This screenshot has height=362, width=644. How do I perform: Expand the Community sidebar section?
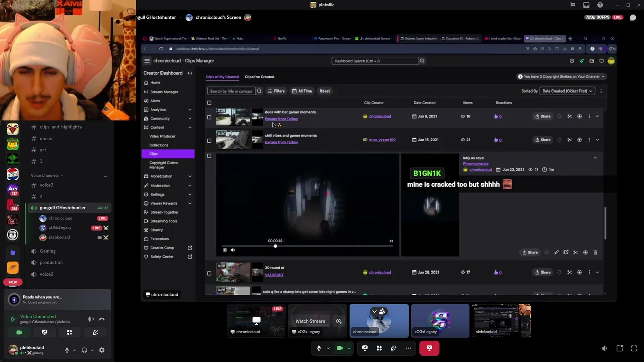[x=190, y=119]
